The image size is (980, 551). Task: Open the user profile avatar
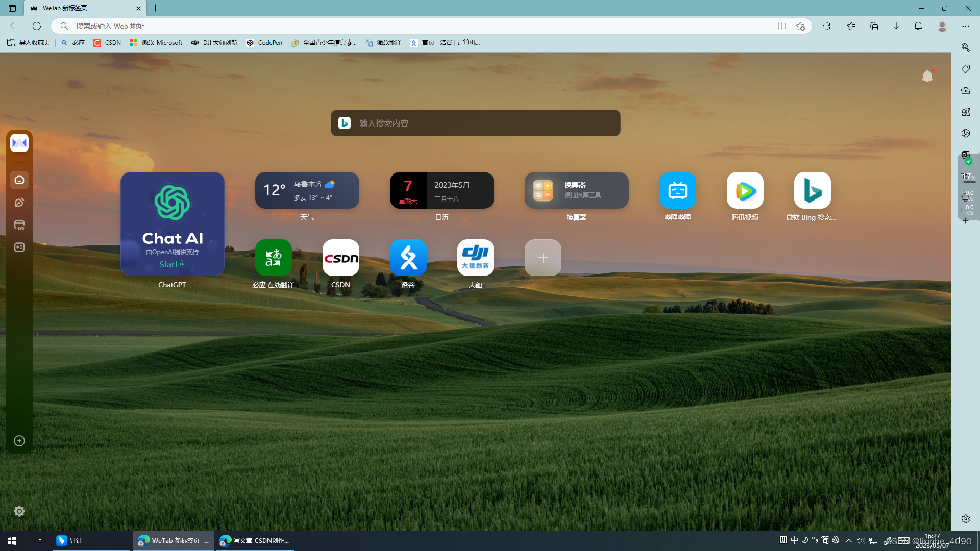tap(942, 26)
